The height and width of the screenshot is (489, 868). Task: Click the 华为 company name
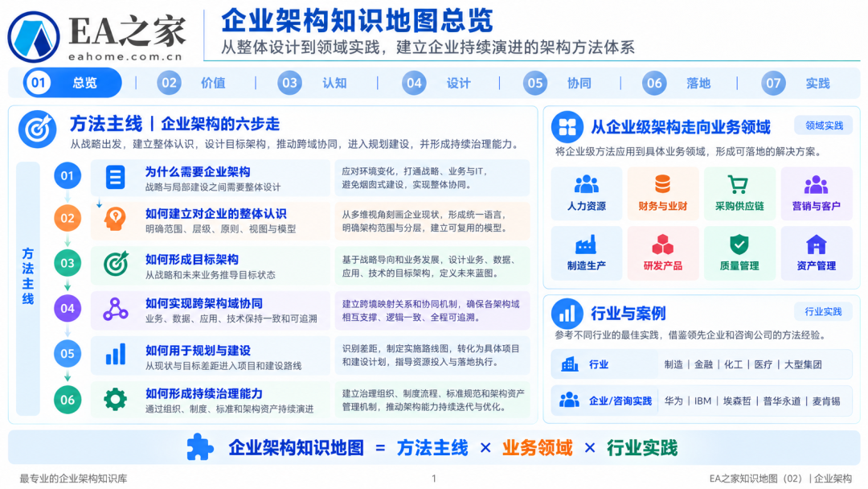coord(674,401)
